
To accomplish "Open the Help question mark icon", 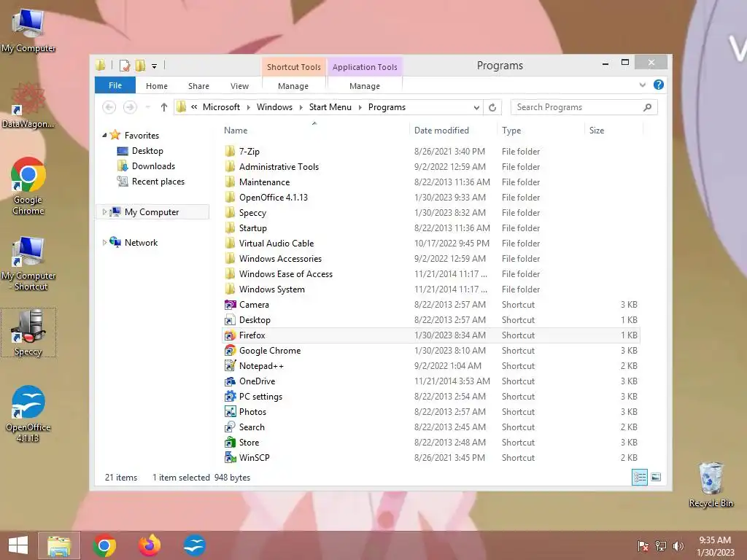I will 659,85.
